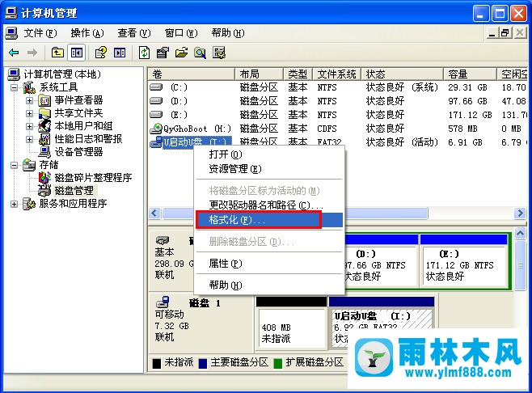Minimize the inner MDI window

click(x=492, y=33)
